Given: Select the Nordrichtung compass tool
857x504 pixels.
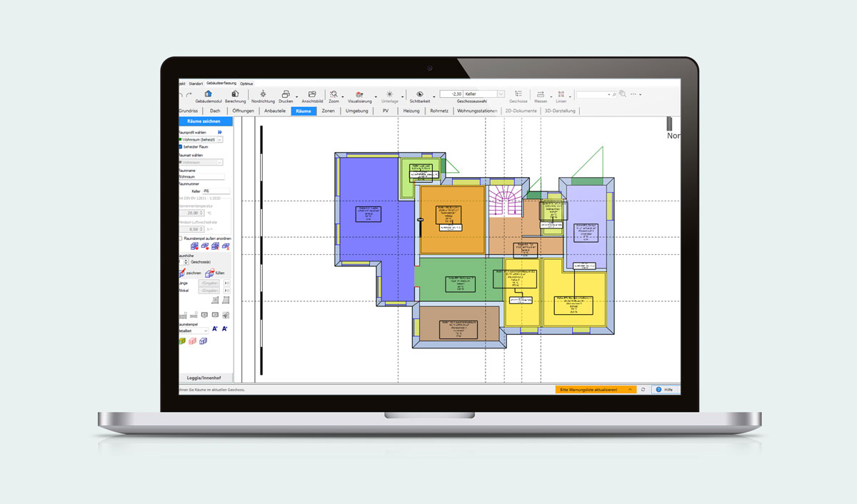Looking at the screenshot, I should pyautogui.click(x=263, y=94).
